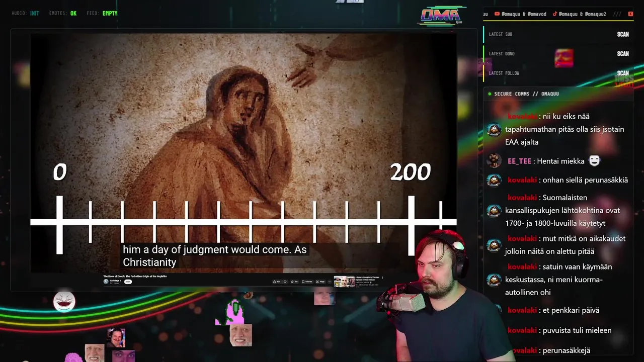Viewport: 644px width, 362px height.
Task: Click the 'et penkkari päivä' chat message
Action: tap(571, 310)
